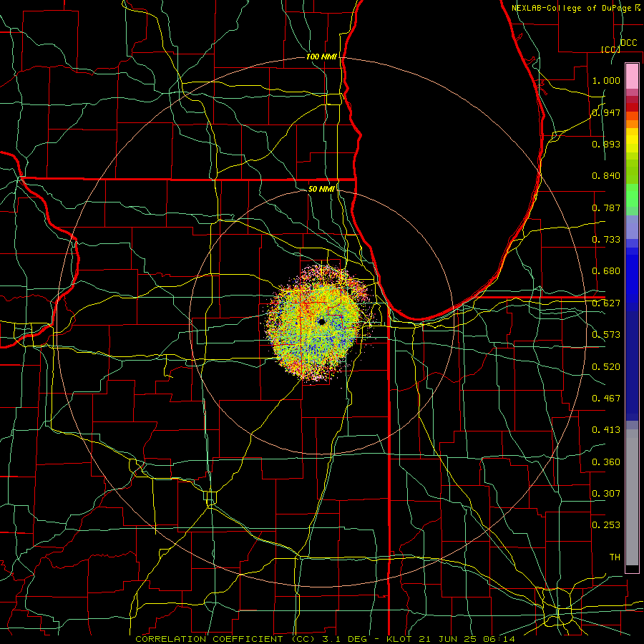The width and height of the screenshot is (644, 644).
Task: Click the 1.000 value on the color scale
Action: pyautogui.click(x=606, y=80)
